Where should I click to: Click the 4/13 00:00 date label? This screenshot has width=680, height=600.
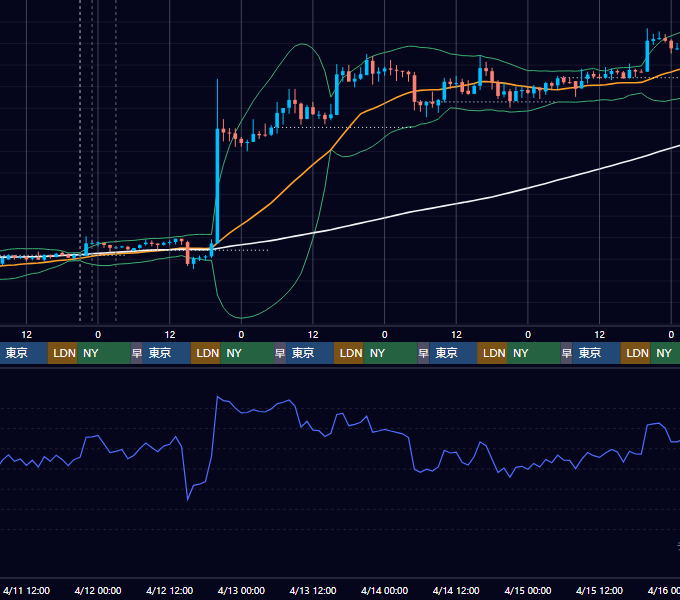click(241, 590)
